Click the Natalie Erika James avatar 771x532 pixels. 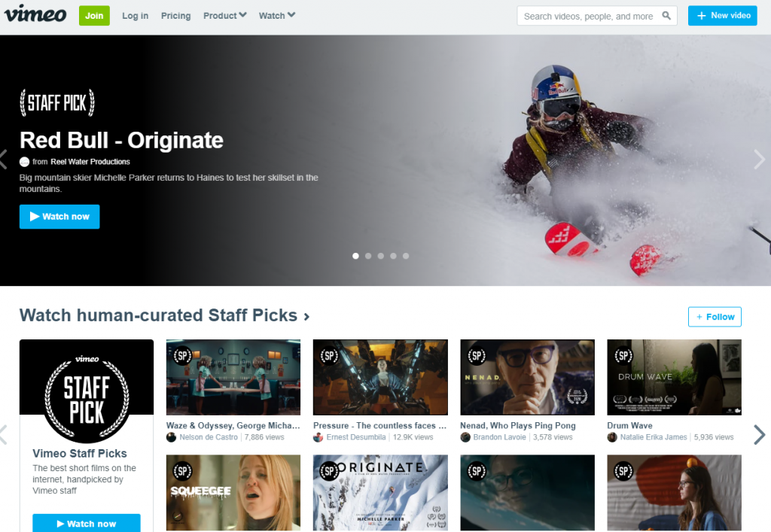tap(612, 437)
